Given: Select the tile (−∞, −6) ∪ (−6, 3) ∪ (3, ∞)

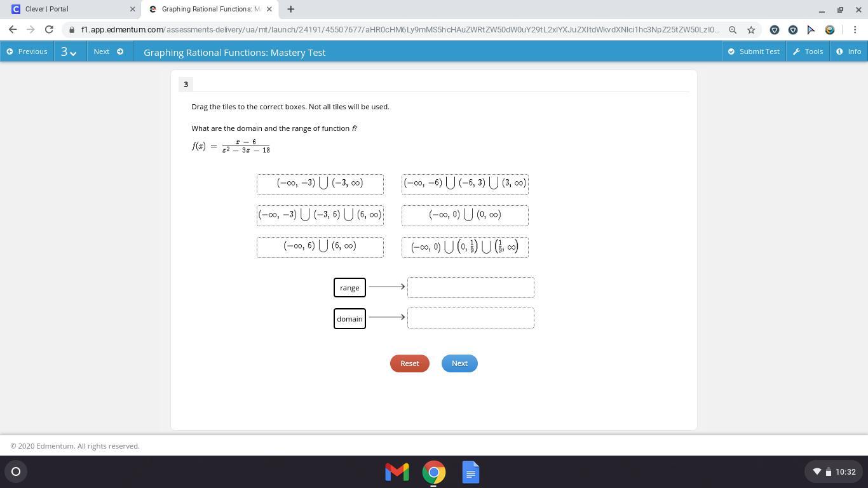Looking at the screenshot, I should coord(465,184).
